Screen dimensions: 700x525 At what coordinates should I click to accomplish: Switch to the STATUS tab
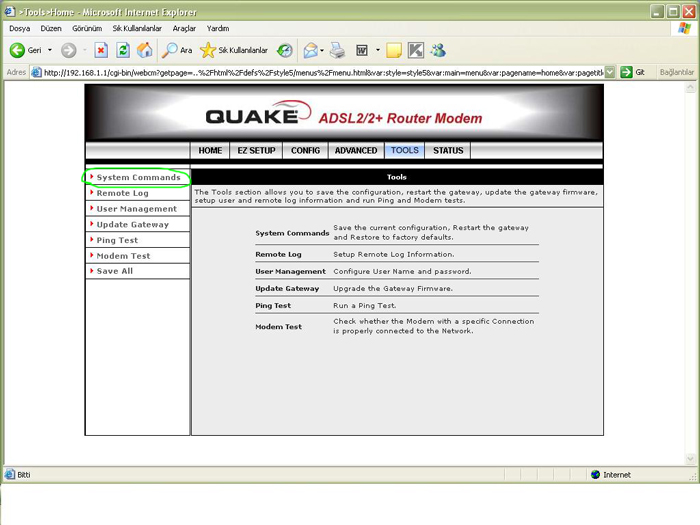click(448, 150)
